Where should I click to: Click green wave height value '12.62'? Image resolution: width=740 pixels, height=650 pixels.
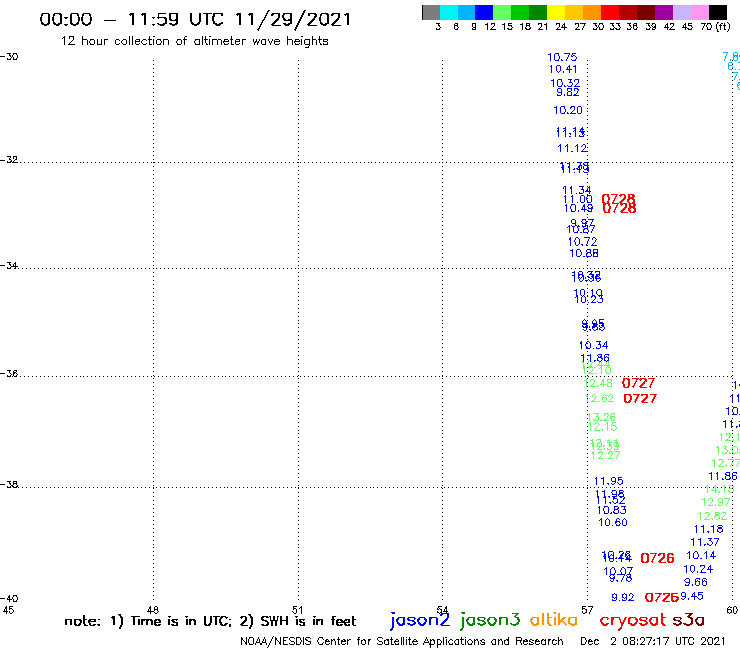(x=600, y=398)
